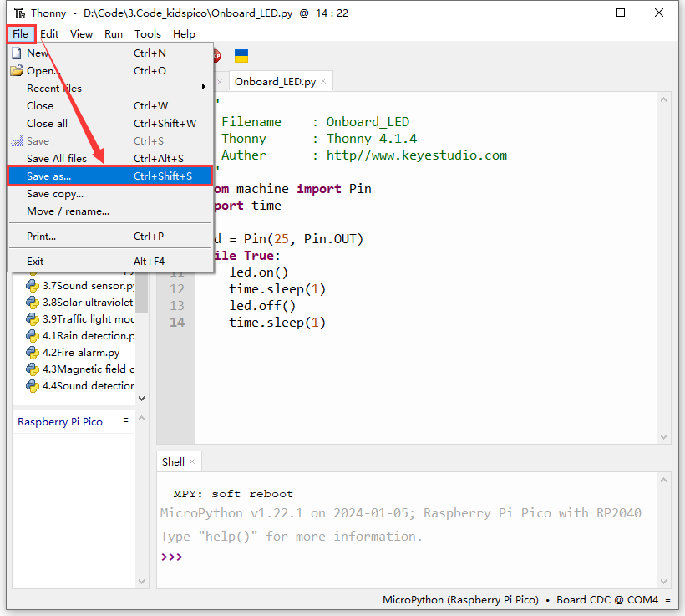Click Raspberry Pi Pico panel scroll-up arrow
Screen dimensions: 685x616
[x=141, y=419]
